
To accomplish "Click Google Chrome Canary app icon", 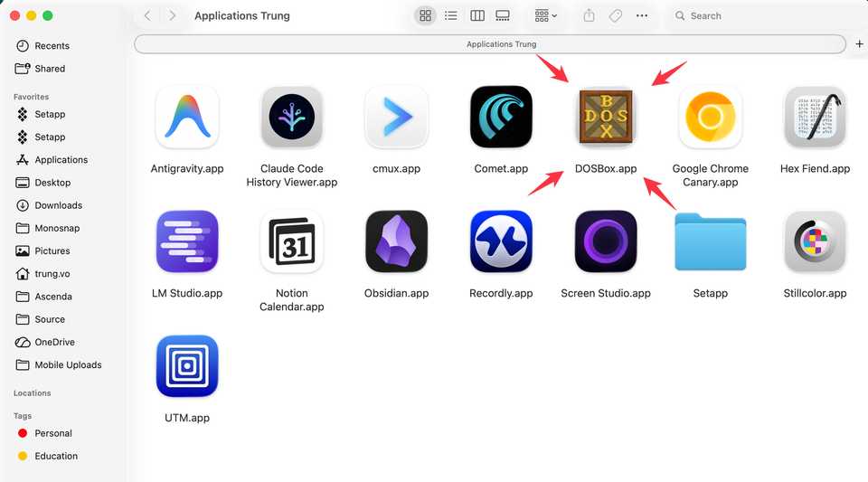I will (711, 117).
